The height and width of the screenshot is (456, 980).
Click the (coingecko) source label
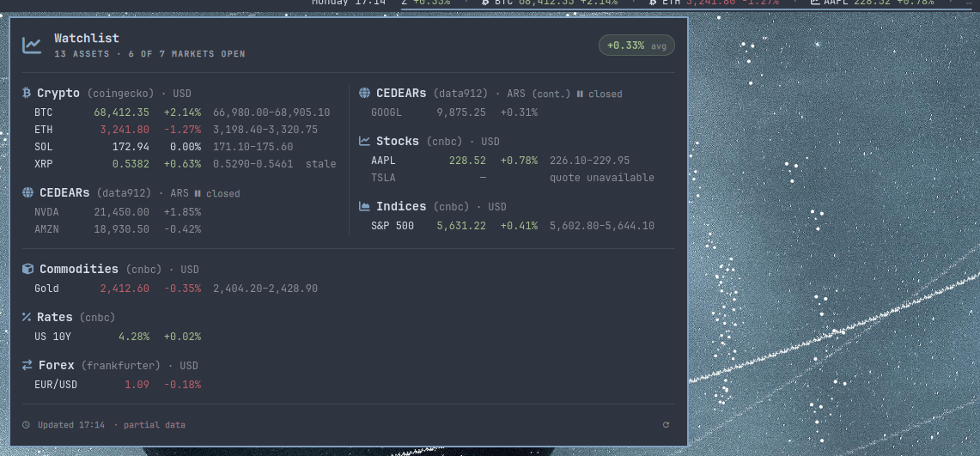click(x=120, y=94)
